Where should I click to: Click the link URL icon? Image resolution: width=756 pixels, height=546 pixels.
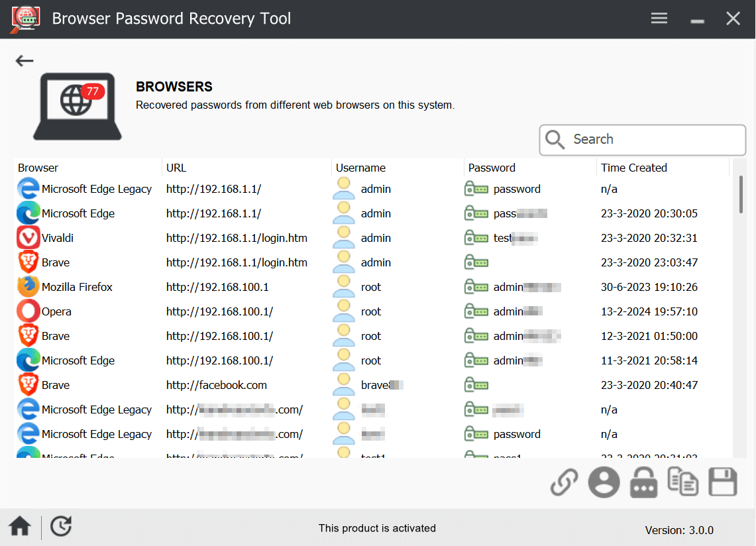[564, 482]
